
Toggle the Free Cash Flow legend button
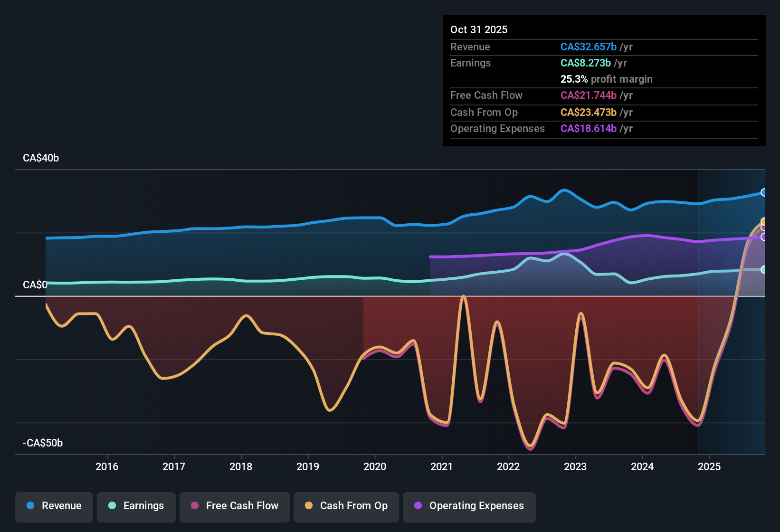coord(235,507)
